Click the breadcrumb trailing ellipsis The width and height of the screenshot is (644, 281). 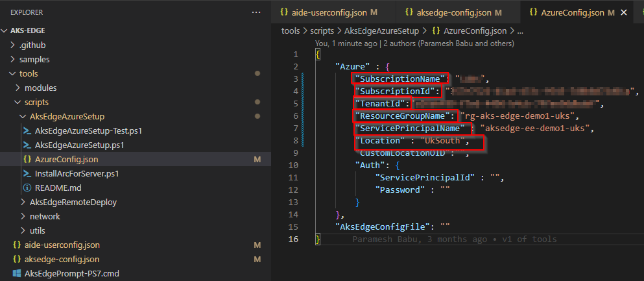point(520,31)
